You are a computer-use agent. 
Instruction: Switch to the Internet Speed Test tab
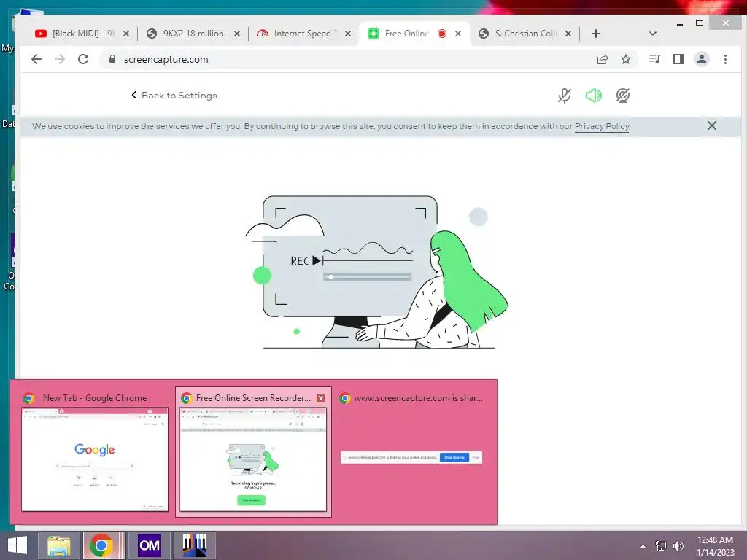pyautogui.click(x=304, y=34)
